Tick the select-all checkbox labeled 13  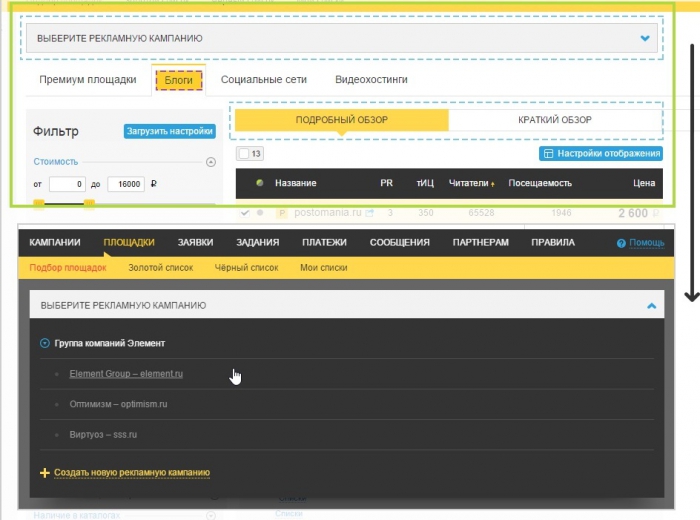coord(244,154)
